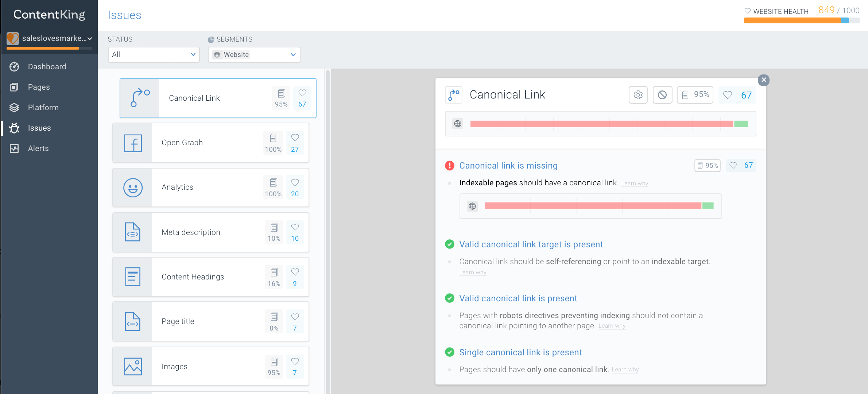Screen dimensions: 868x394
Task: Click the Images picture icon
Action: click(x=133, y=366)
